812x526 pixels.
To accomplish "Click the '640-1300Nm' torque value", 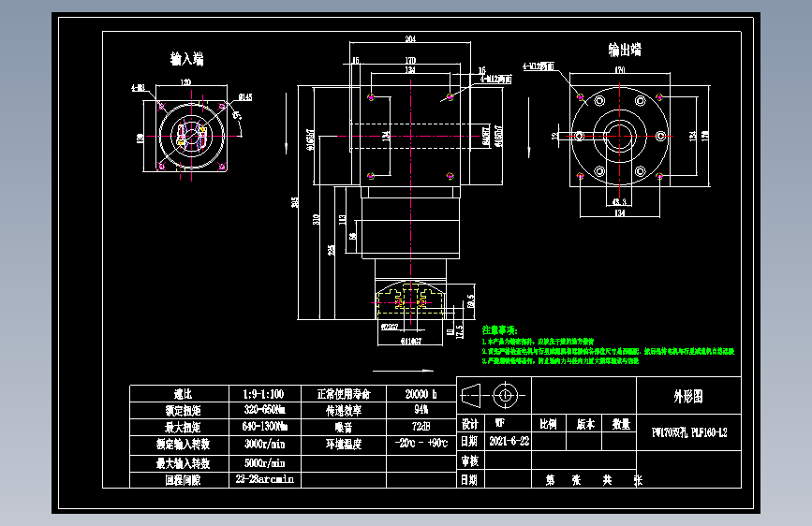I will click(265, 426).
